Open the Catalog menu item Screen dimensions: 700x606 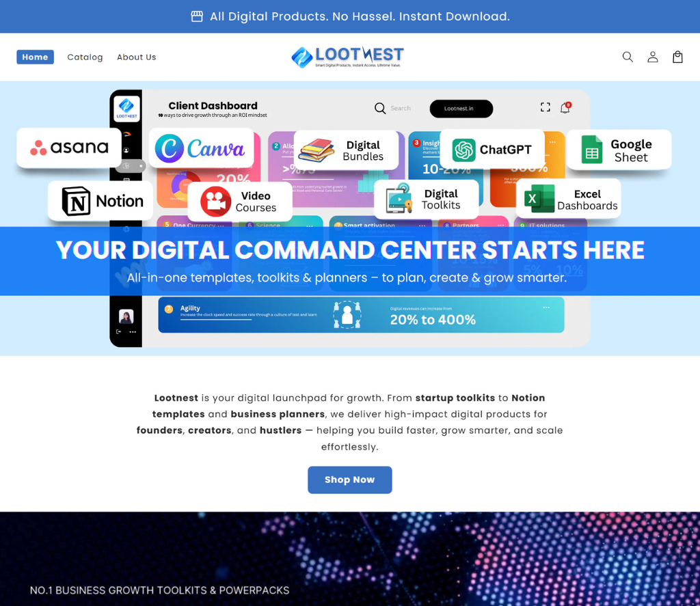pyautogui.click(x=85, y=57)
